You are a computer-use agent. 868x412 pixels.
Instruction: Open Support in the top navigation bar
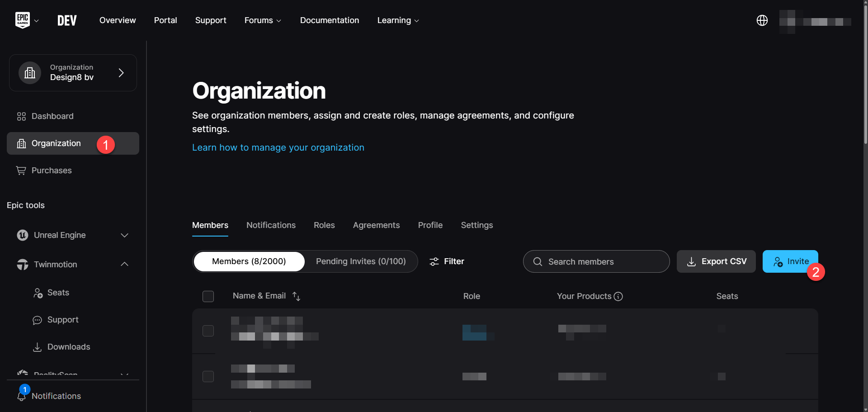coord(211,20)
